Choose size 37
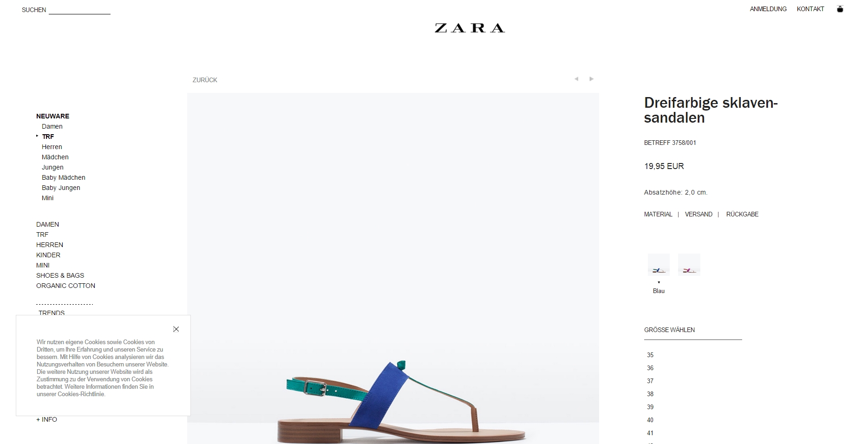This screenshot has width=868, height=444. click(x=650, y=381)
